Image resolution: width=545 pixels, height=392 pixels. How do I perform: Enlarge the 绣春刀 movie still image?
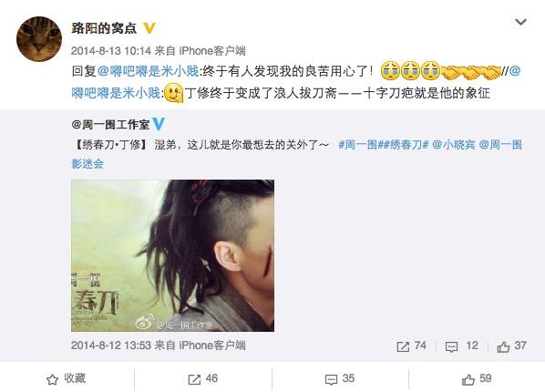pos(173,255)
